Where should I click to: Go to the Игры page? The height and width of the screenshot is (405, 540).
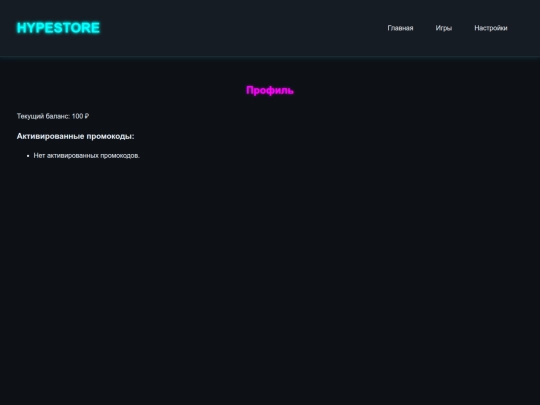point(444,28)
